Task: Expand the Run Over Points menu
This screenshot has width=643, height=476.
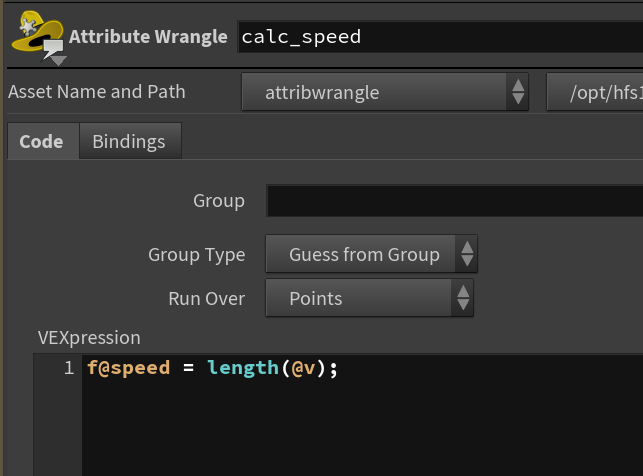Action: click(369, 298)
